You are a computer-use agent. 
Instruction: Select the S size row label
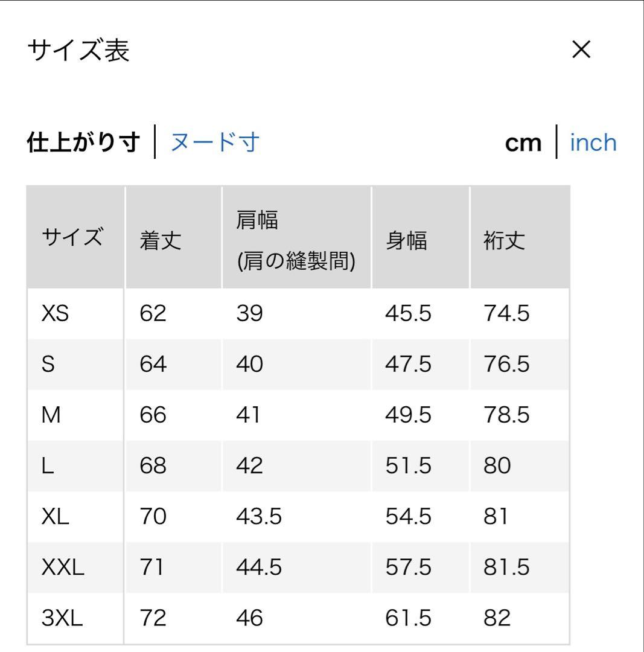(x=48, y=364)
